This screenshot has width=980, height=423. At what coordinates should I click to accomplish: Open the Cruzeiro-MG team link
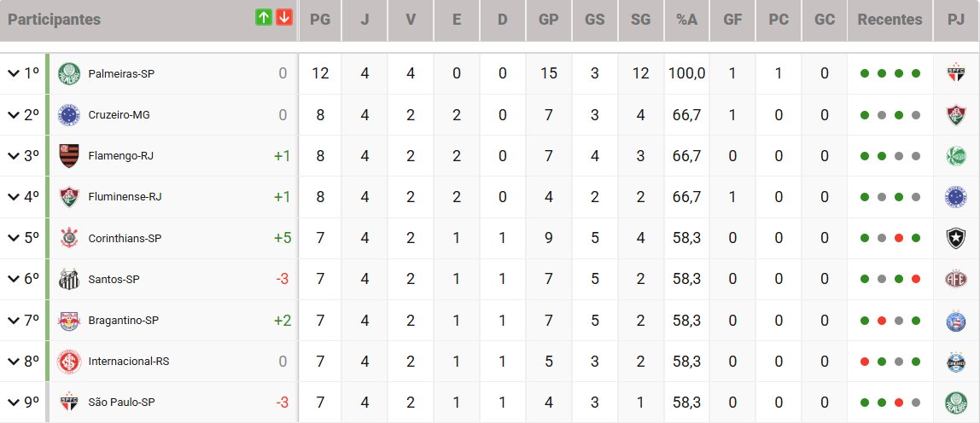tap(120, 115)
